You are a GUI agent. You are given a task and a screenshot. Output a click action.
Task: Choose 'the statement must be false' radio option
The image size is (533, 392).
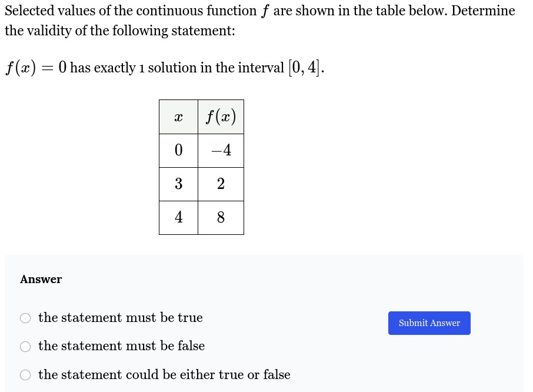tap(25, 347)
